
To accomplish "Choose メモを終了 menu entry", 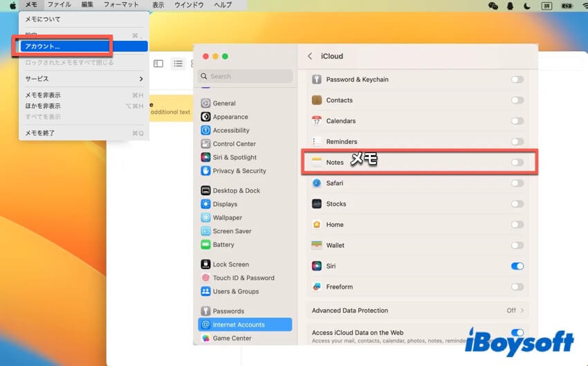I will 84,133.
